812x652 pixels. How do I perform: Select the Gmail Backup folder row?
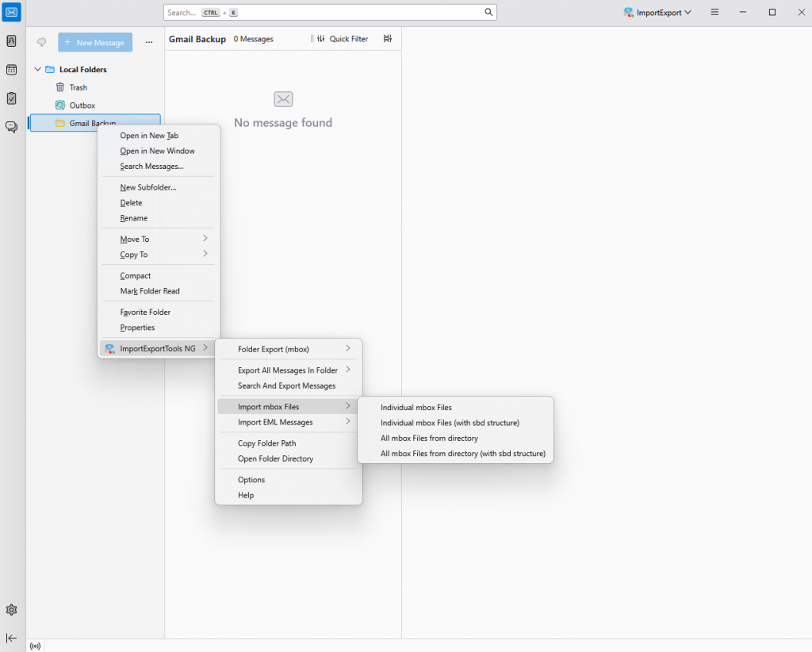tap(95, 123)
